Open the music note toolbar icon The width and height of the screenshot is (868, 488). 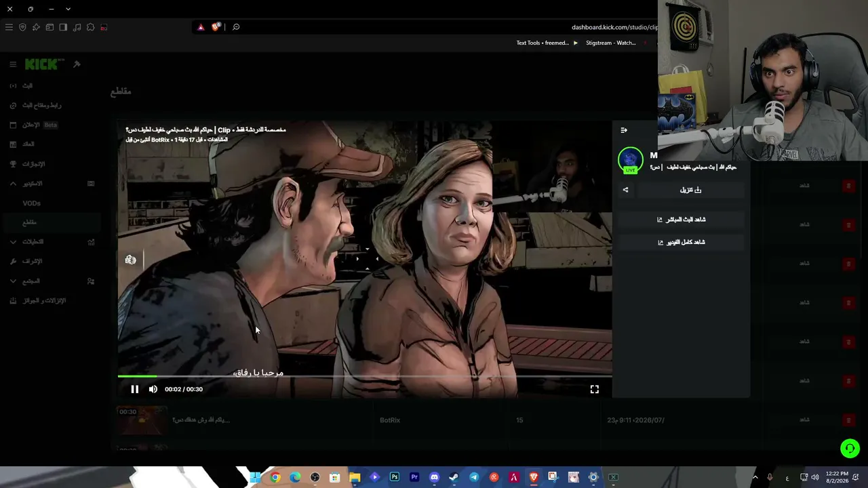point(77,27)
